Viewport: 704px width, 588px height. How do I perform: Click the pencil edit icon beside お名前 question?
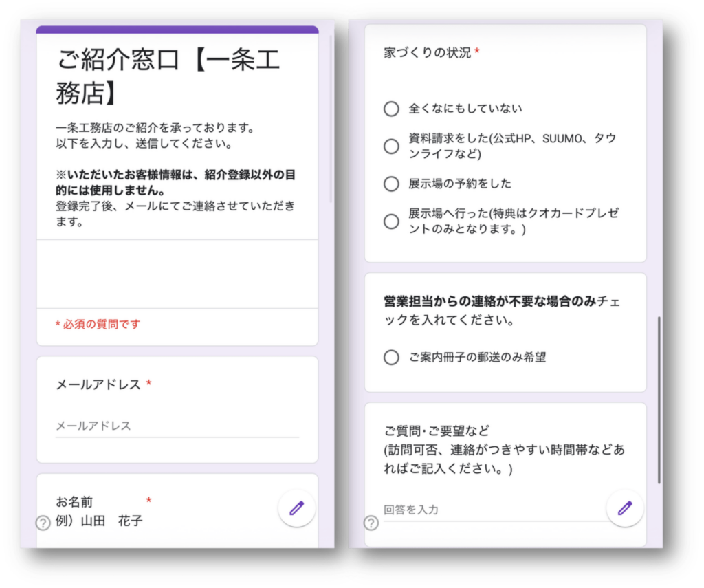point(296,509)
